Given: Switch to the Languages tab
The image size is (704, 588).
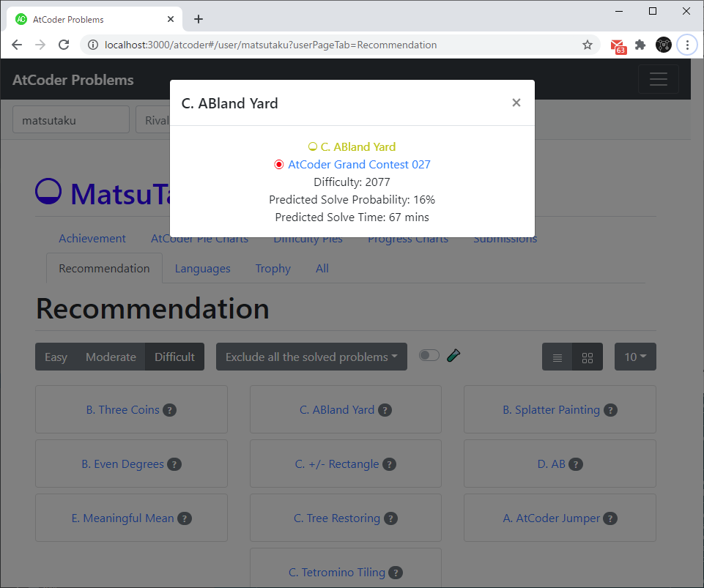Looking at the screenshot, I should coord(202,269).
